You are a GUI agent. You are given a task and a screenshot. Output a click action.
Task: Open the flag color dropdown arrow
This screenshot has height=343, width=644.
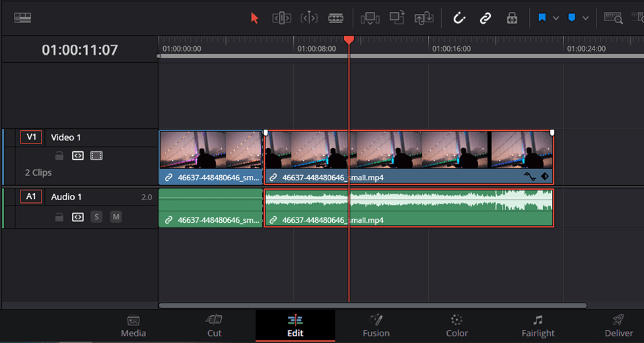coord(555,18)
